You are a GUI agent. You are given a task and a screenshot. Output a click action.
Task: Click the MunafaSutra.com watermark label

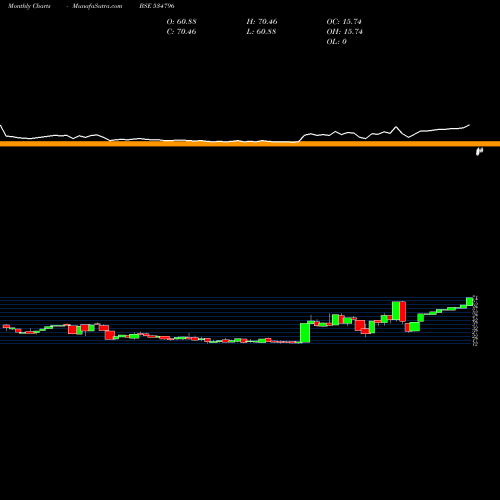(97, 6)
